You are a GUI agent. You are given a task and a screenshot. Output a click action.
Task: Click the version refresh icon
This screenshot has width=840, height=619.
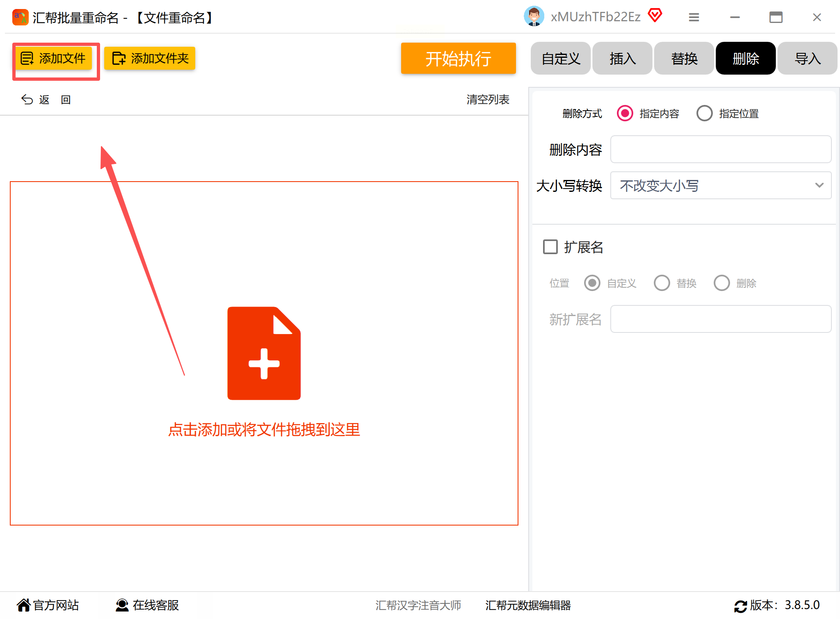pyautogui.click(x=740, y=606)
